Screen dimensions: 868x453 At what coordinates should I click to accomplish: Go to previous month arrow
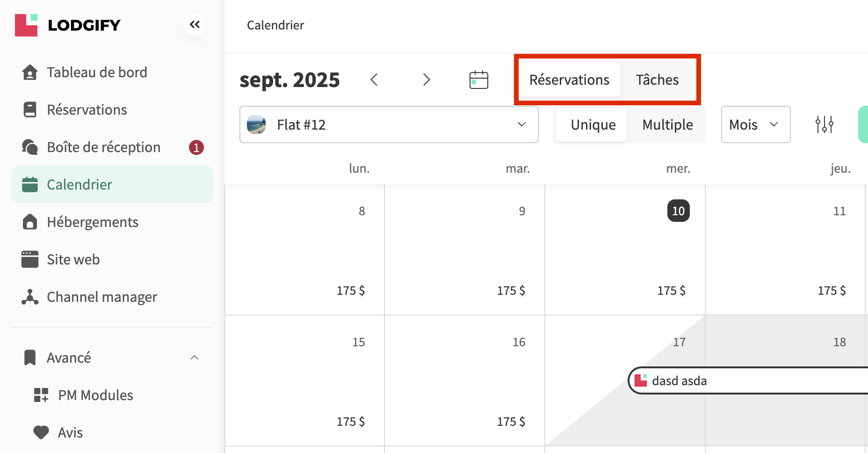tap(374, 80)
